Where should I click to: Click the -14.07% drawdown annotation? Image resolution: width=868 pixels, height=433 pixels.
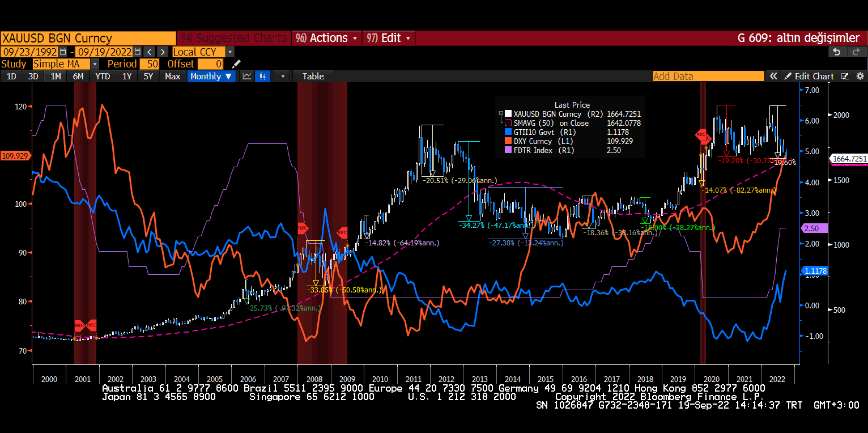coord(740,190)
